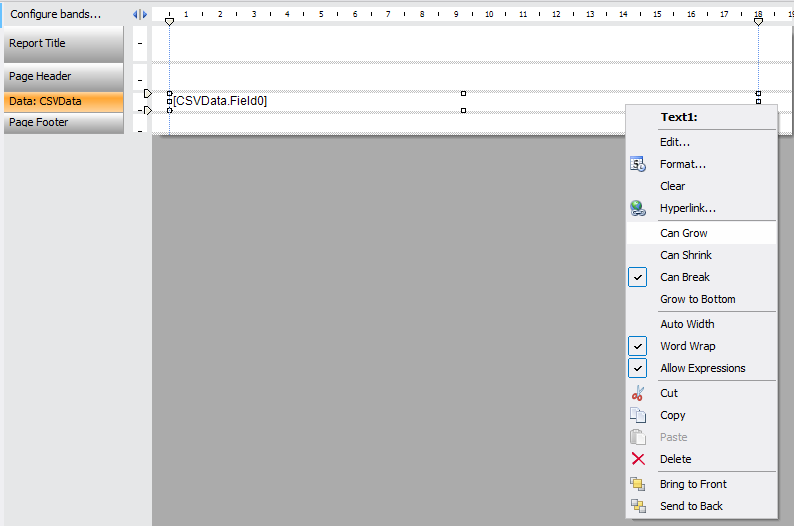Image resolution: width=794 pixels, height=526 pixels.
Task: Select Edit... in the Text1 menu
Action: (675, 142)
